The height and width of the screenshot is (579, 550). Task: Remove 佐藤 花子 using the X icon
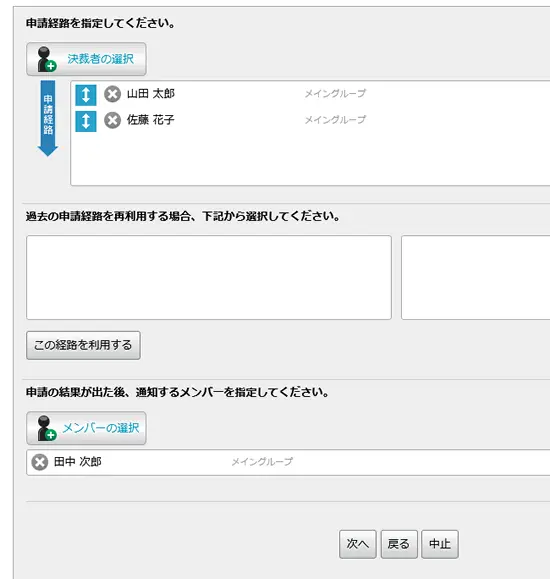112,120
